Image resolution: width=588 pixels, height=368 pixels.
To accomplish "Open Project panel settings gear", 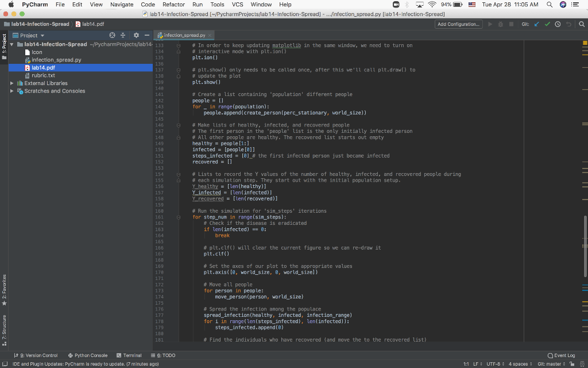I will (x=136, y=35).
